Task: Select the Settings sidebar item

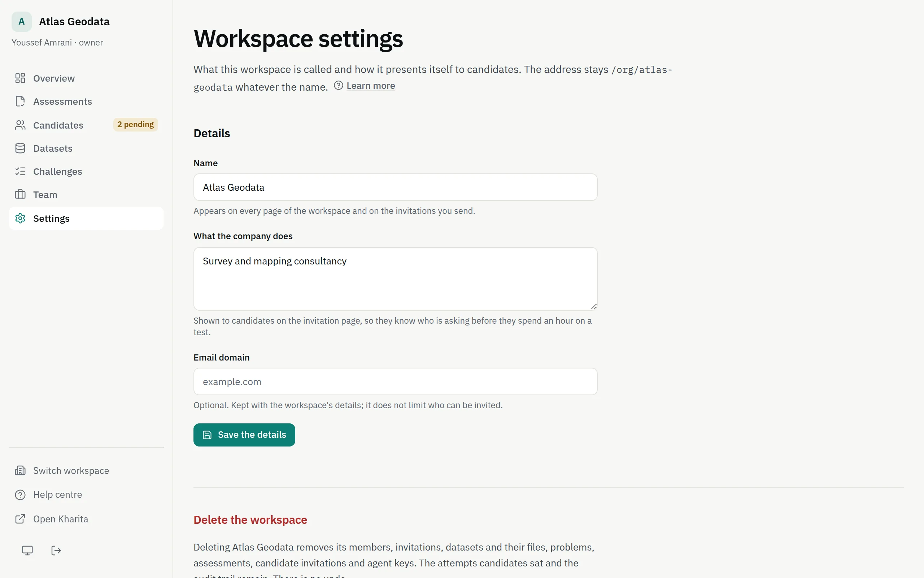Action: click(86, 218)
